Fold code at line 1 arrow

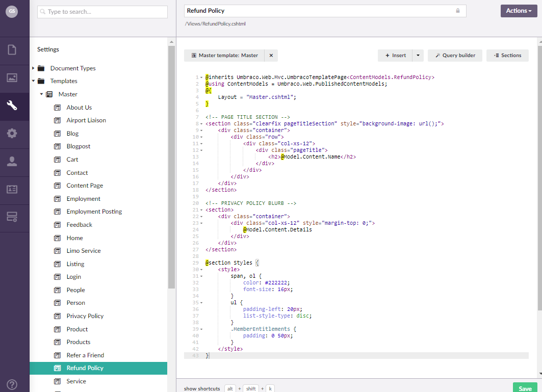tap(201, 77)
